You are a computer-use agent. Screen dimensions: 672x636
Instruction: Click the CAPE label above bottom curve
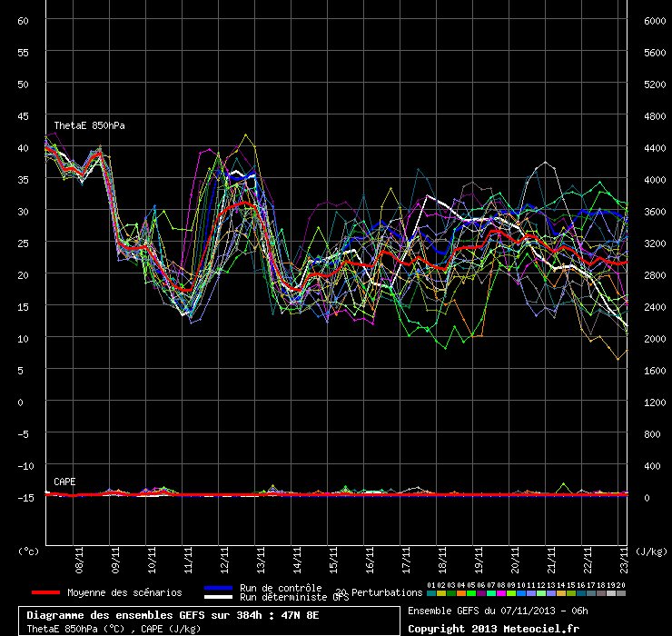tap(64, 481)
